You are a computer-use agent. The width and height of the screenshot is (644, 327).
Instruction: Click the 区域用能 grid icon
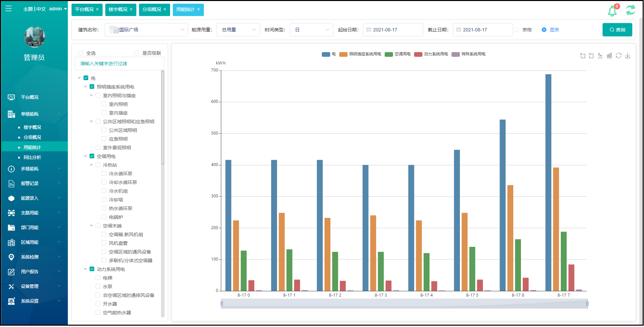pyautogui.click(x=11, y=242)
